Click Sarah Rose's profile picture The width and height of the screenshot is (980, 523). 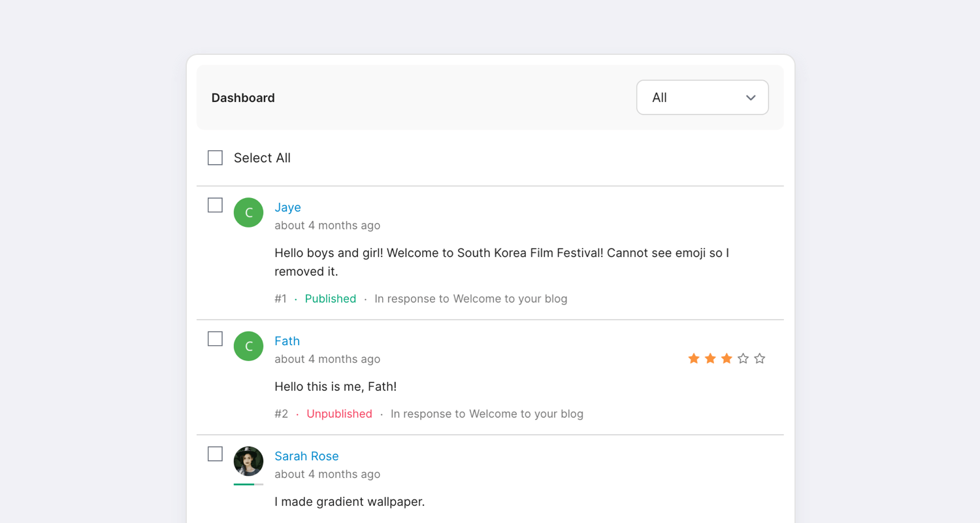(x=248, y=461)
